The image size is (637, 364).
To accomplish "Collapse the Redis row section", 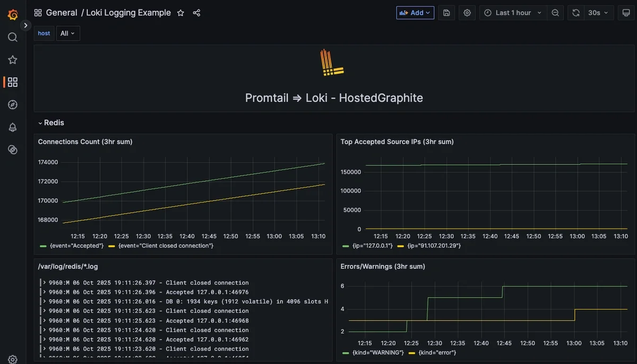I will 51,123.
